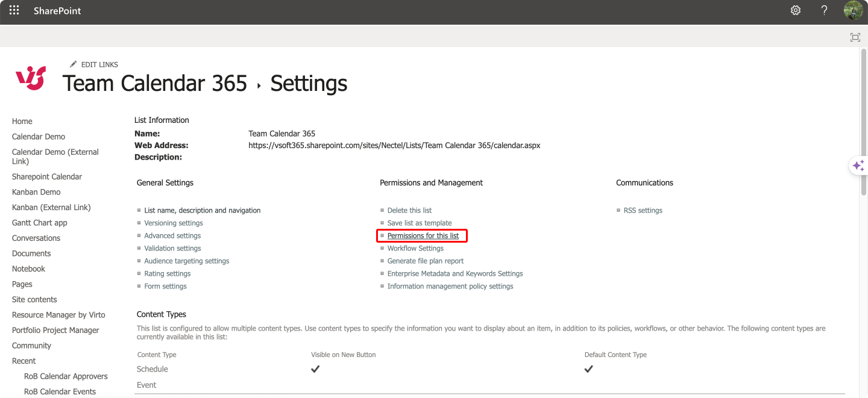Image resolution: width=868 pixels, height=398 pixels.
Task: Go to Home in left navigation
Action: 22,121
